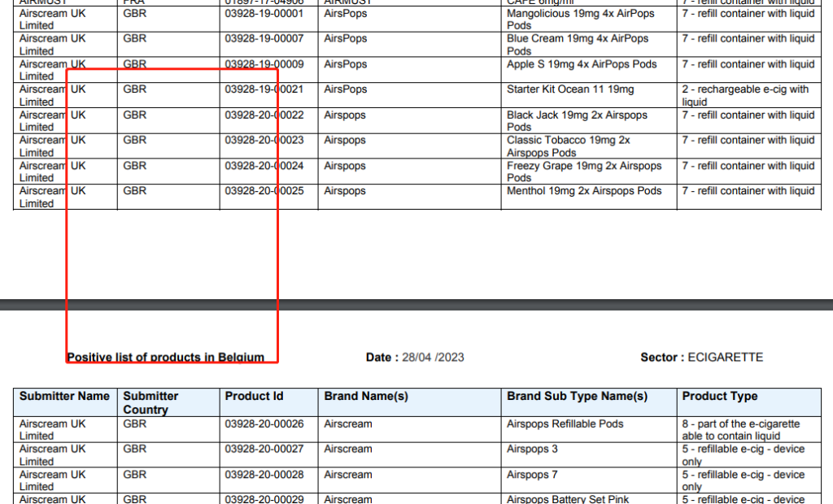Click 'Positive list of products in Belgium' heading
The image size is (833, 504).
(165, 357)
